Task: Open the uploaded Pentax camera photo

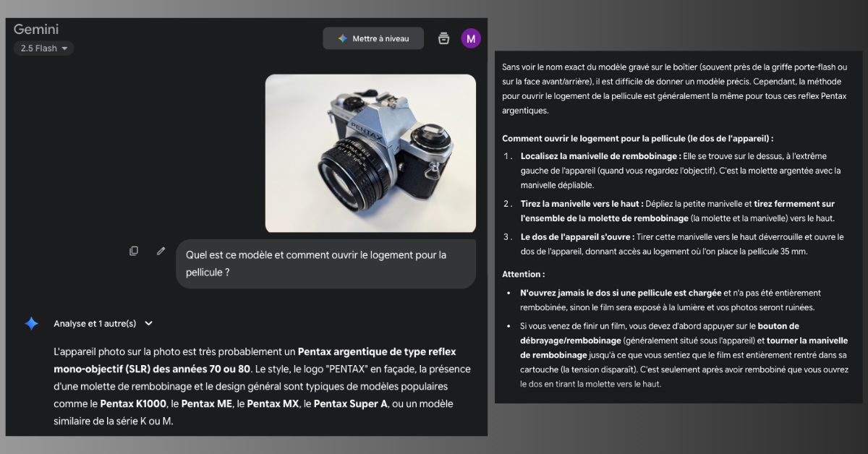Action: [x=370, y=153]
